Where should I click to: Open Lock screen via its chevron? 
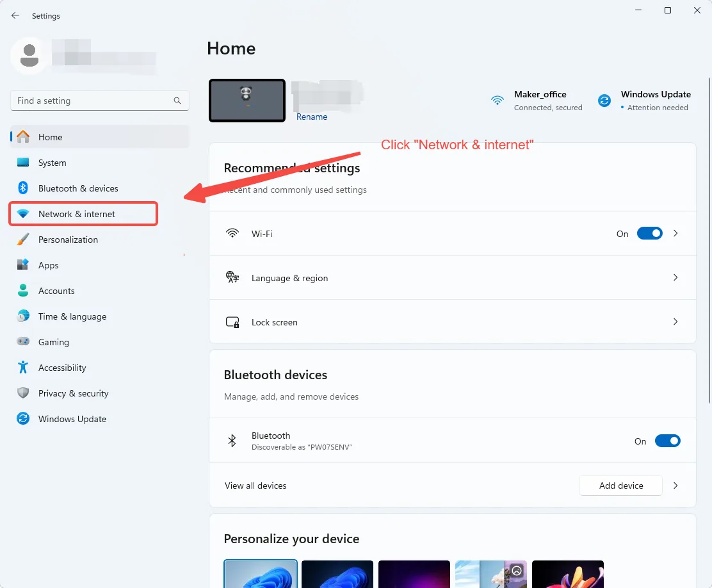(x=676, y=322)
